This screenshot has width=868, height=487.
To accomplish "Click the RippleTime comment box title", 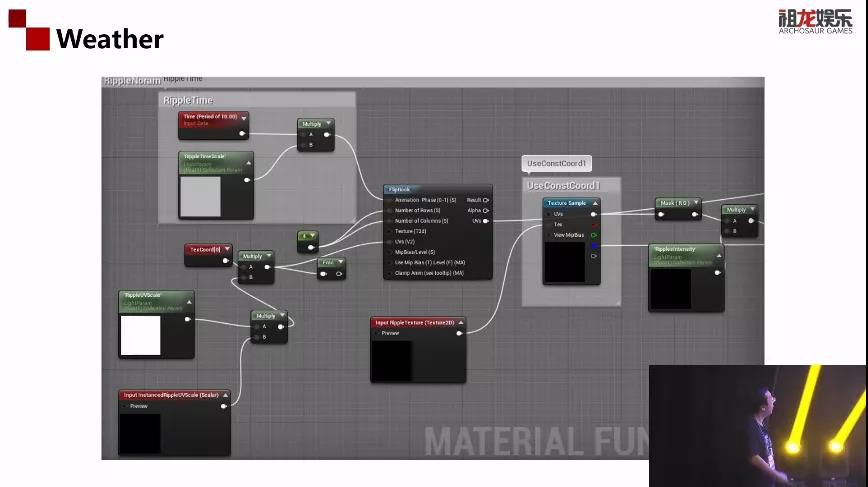I will tap(188, 100).
